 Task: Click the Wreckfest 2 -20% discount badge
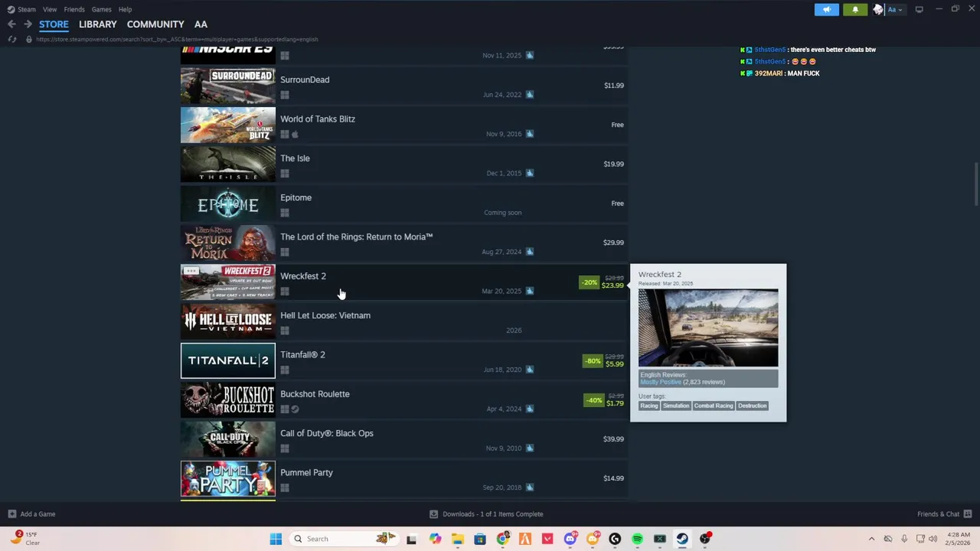(589, 282)
